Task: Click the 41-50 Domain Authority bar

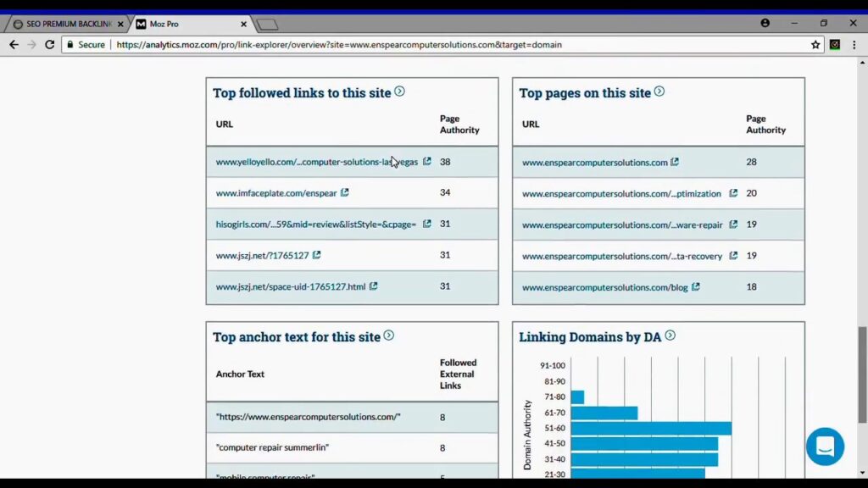Action: [x=644, y=444]
